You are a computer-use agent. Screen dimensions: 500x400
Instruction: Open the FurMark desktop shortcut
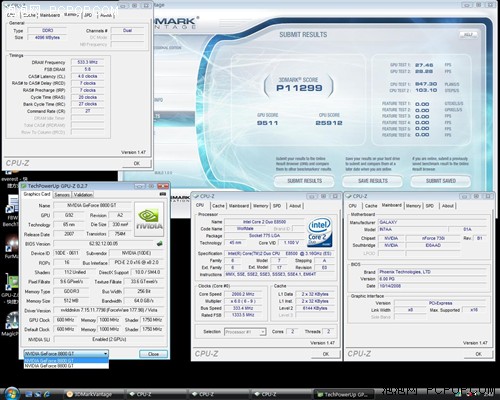click(x=11, y=245)
